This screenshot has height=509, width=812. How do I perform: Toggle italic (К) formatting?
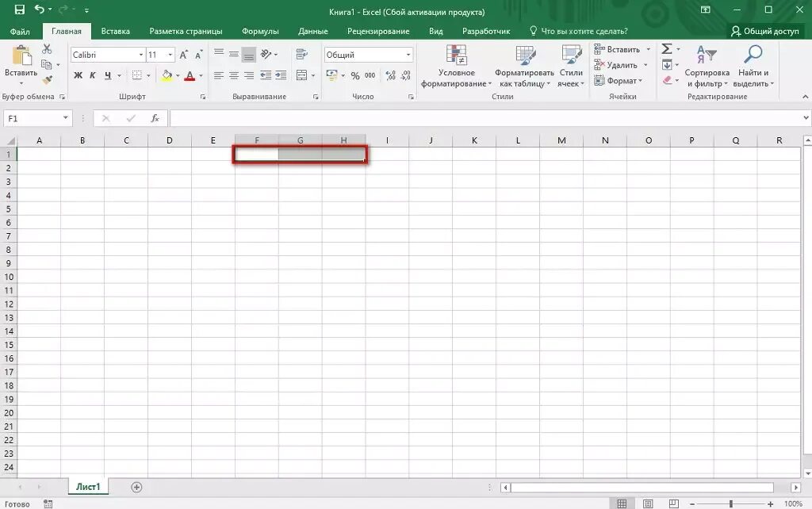[93, 75]
